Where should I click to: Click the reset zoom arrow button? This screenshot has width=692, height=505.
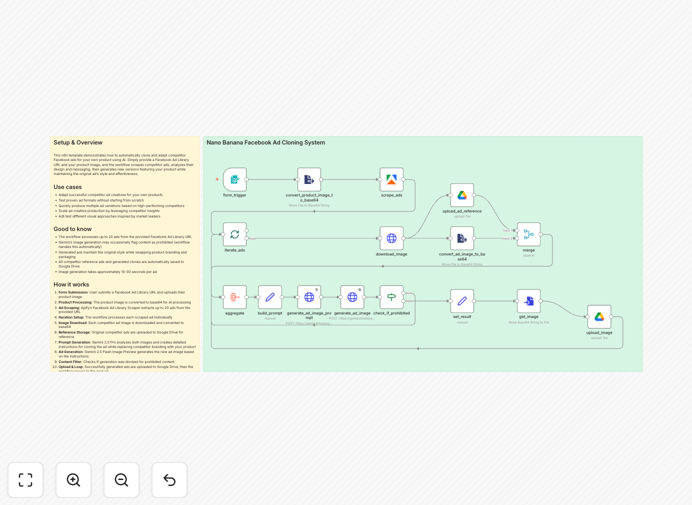(x=169, y=480)
